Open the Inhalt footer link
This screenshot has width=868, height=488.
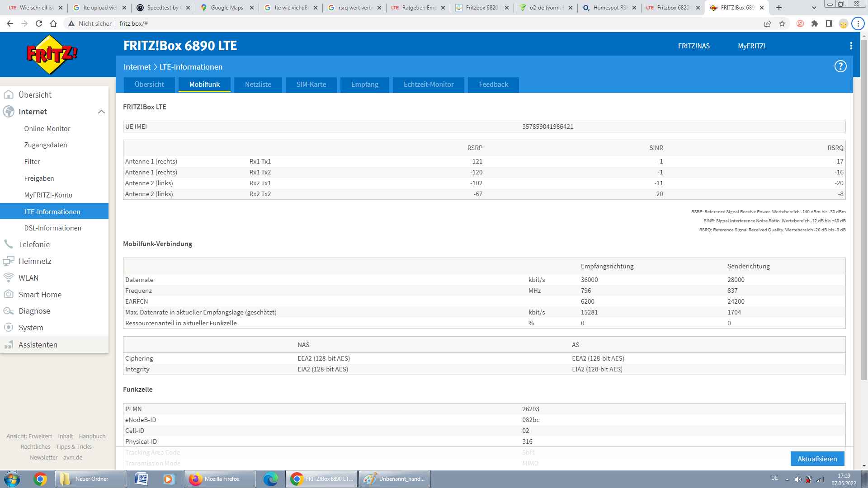(x=66, y=436)
